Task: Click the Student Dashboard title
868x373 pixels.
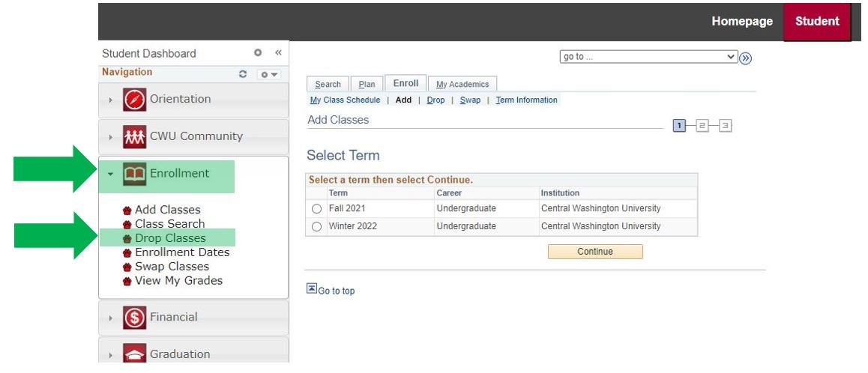Action: pyautogui.click(x=149, y=54)
